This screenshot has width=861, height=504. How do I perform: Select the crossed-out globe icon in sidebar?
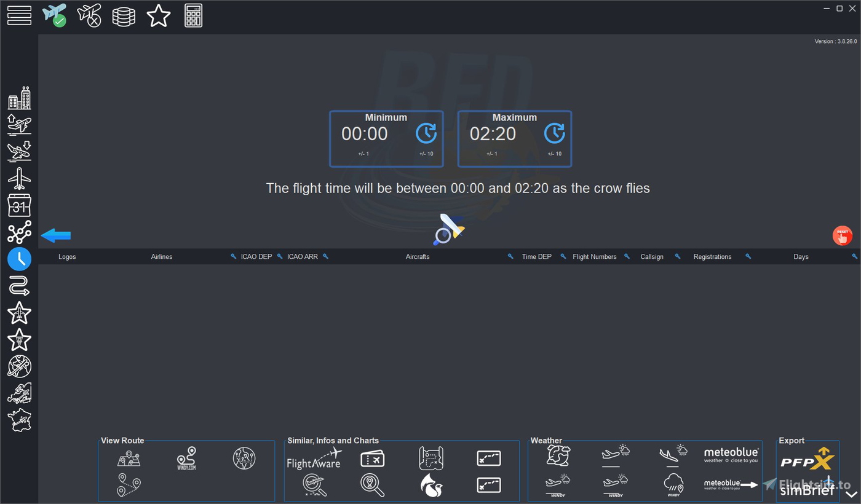(x=19, y=367)
